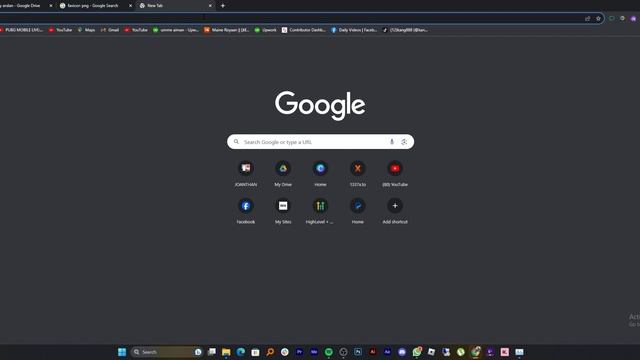Open YouTube bookmark next to PUBG MOBILE
This screenshot has width=640, height=360.
tap(60, 30)
